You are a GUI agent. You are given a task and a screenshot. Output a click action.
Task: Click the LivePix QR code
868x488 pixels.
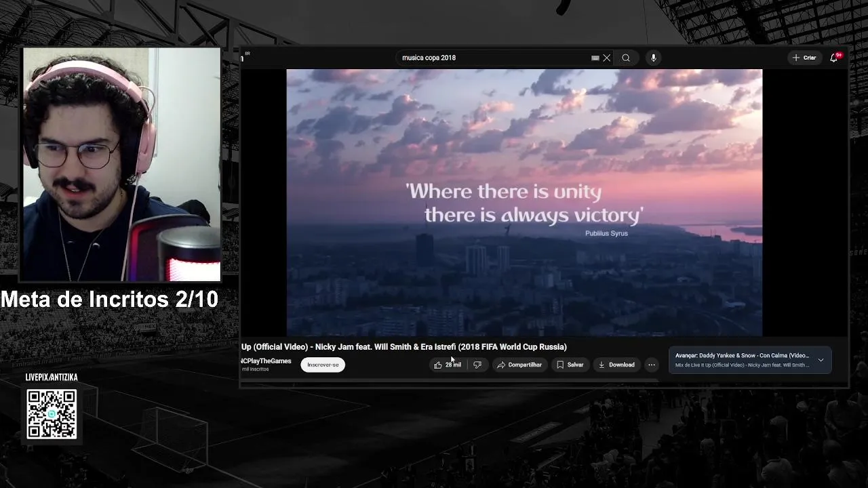coord(52,414)
